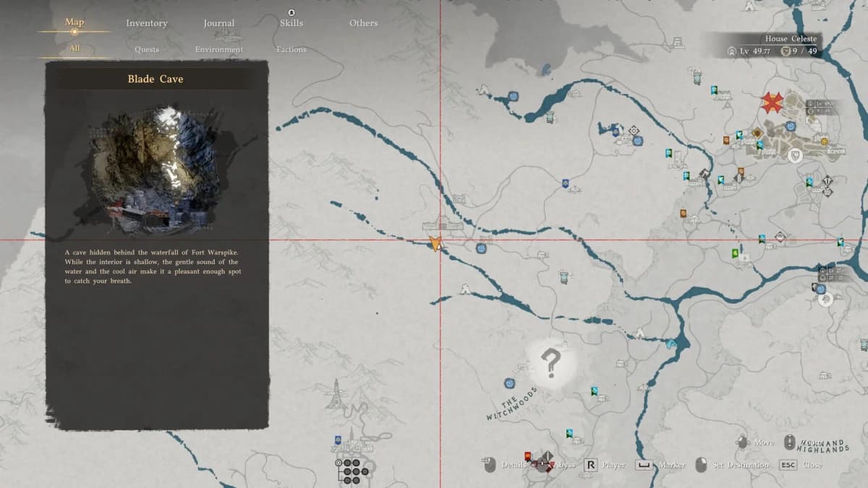This screenshot has height=488, width=868.
Task: Open the Others menu tab
Action: (x=363, y=23)
